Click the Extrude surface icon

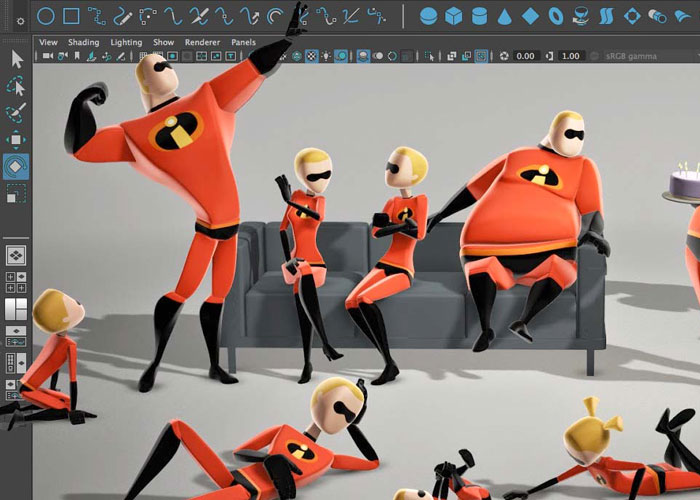coord(657,17)
